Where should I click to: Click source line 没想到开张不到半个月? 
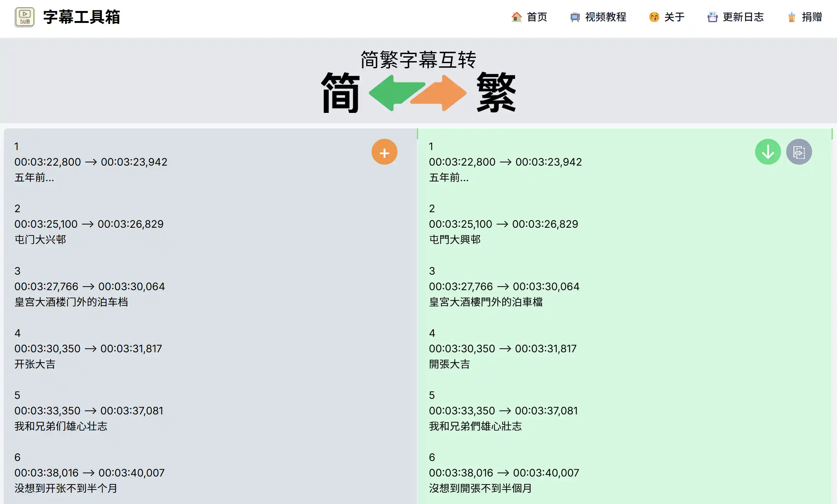(x=66, y=488)
